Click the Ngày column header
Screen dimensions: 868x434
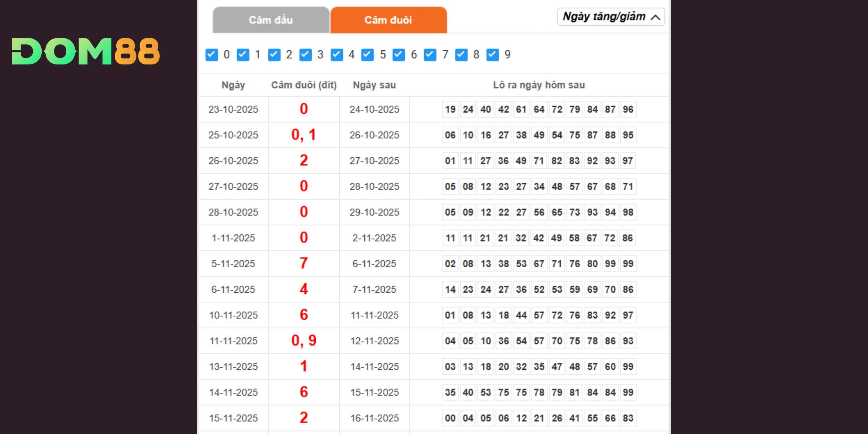[233, 85]
